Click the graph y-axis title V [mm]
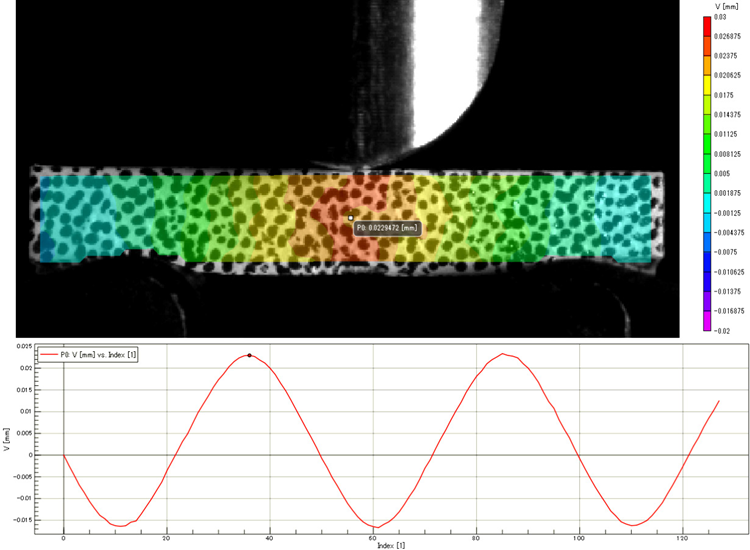750x550 pixels. tap(6, 439)
